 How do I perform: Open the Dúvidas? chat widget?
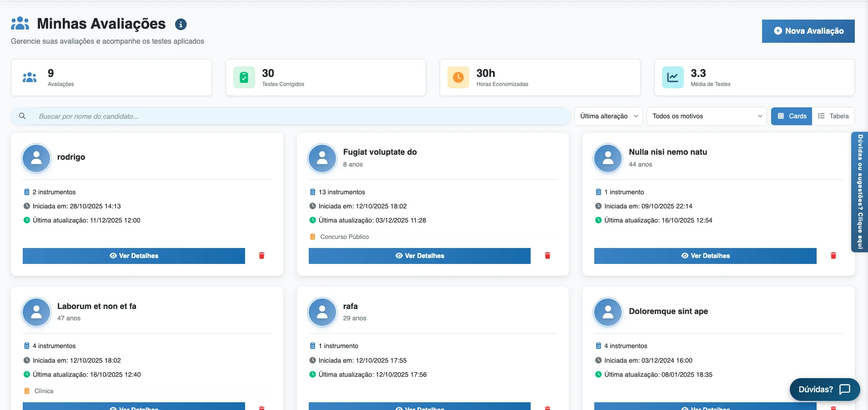(x=824, y=390)
